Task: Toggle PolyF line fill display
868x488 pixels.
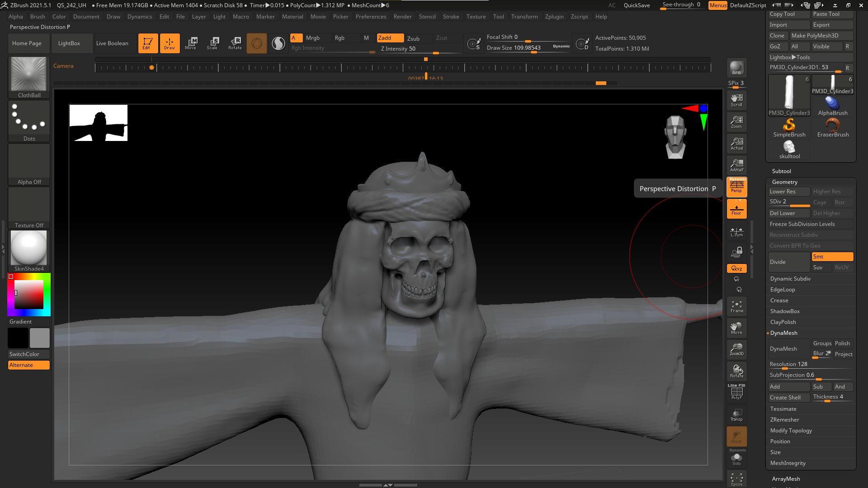Action: (736, 392)
